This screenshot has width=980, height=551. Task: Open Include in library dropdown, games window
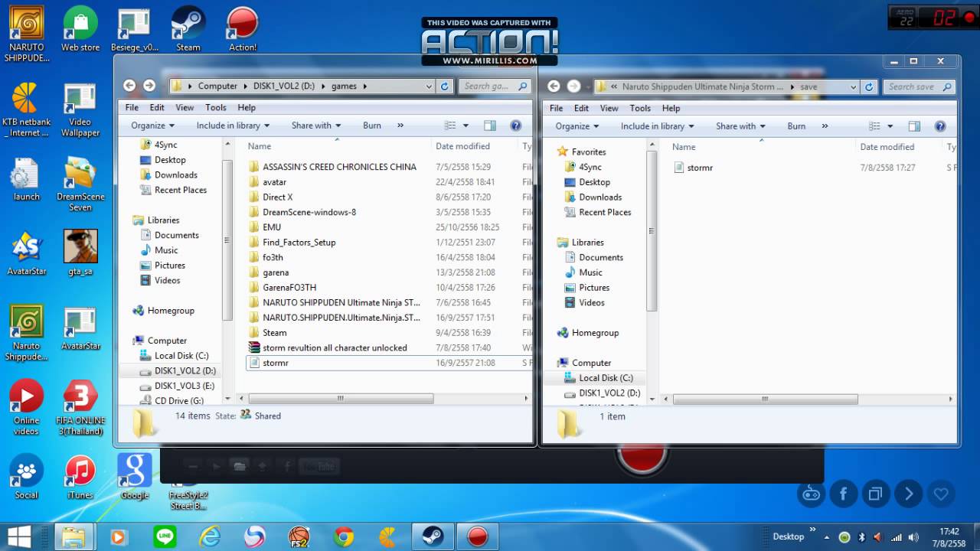(233, 126)
